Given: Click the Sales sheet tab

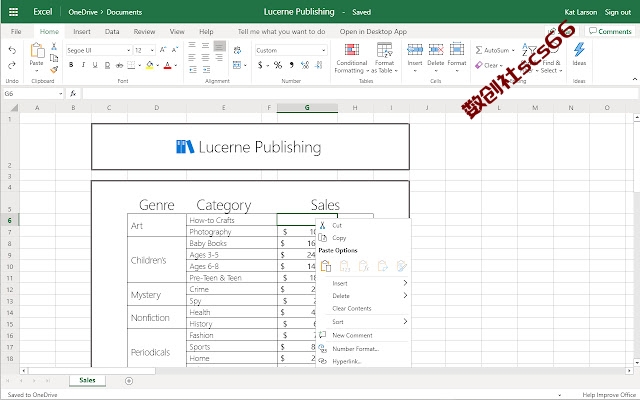Looking at the screenshot, I should coord(87,380).
